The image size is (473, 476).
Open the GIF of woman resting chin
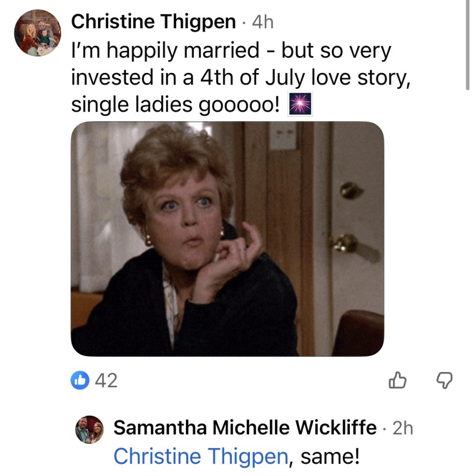pyautogui.click(x=227, y=239)
